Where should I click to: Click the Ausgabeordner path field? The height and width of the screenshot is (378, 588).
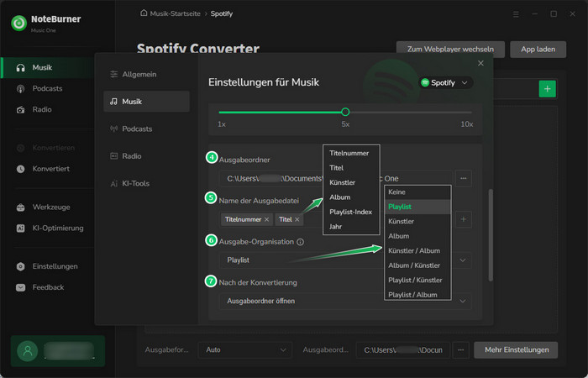[x=336, y=178]
